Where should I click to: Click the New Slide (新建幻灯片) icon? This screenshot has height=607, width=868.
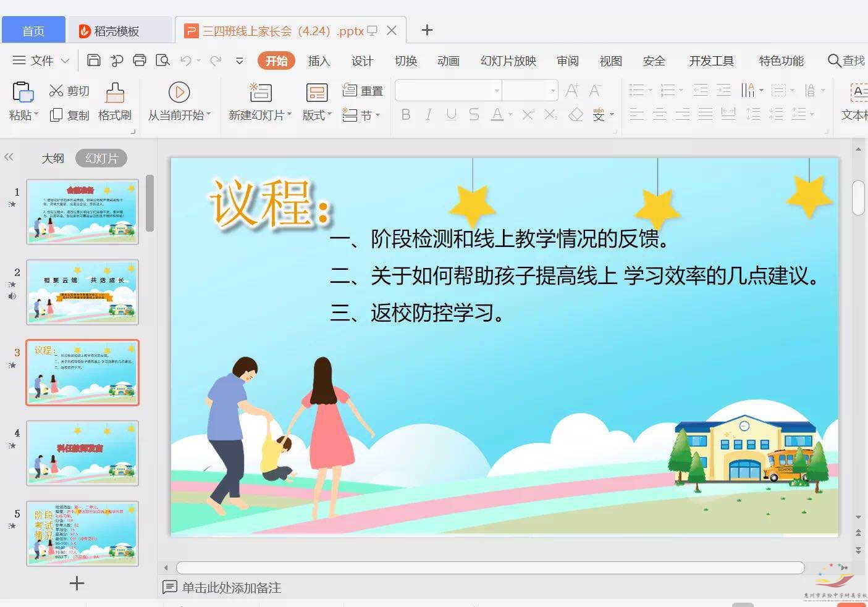(x=260, y=92)
